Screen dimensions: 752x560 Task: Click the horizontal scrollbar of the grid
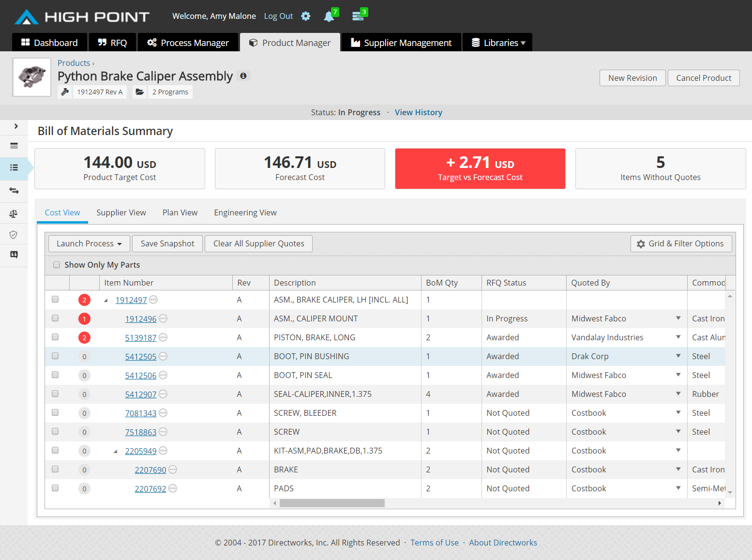coord(332,503)
